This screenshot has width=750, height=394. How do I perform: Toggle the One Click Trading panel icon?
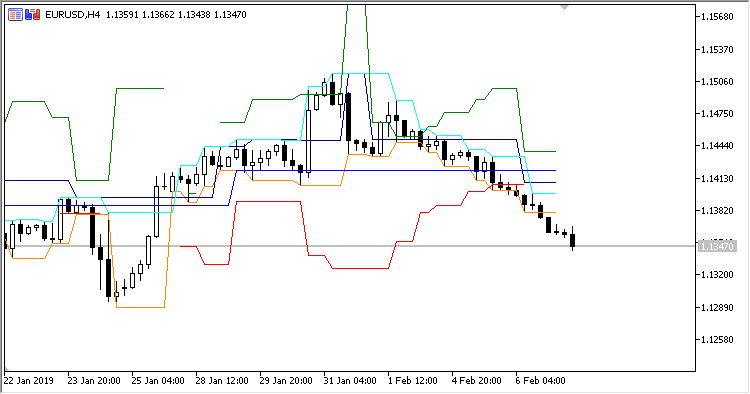click(33, 15)
